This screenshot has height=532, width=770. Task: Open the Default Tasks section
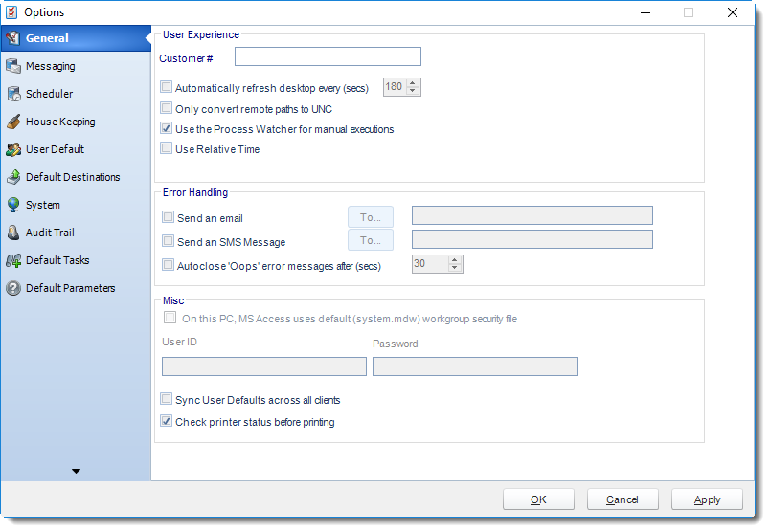point(76,260)
